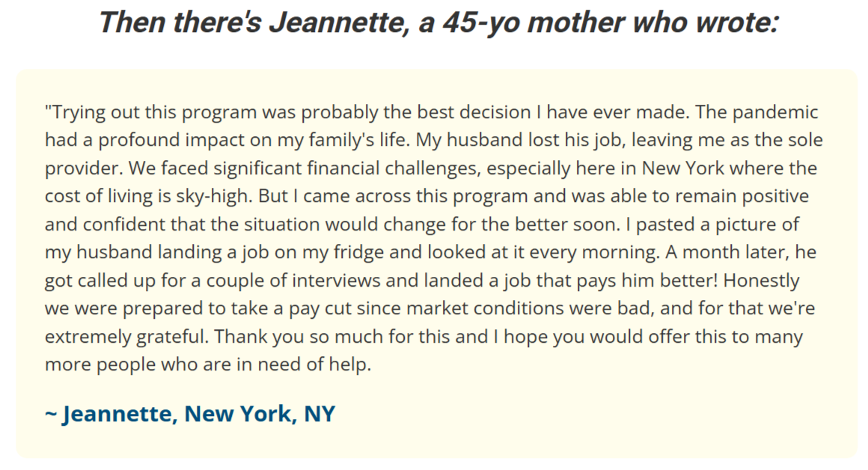Select the word "pandemic" in the testimonial

click(775, 112)
